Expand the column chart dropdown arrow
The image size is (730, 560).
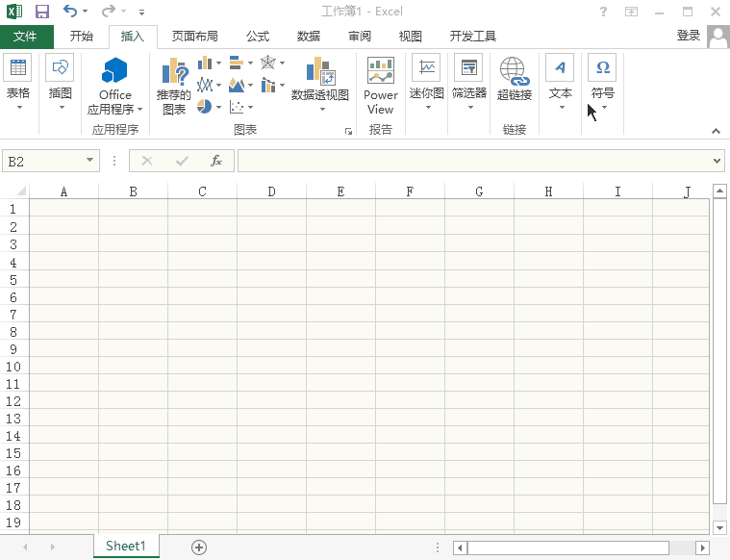pos(218,63)
